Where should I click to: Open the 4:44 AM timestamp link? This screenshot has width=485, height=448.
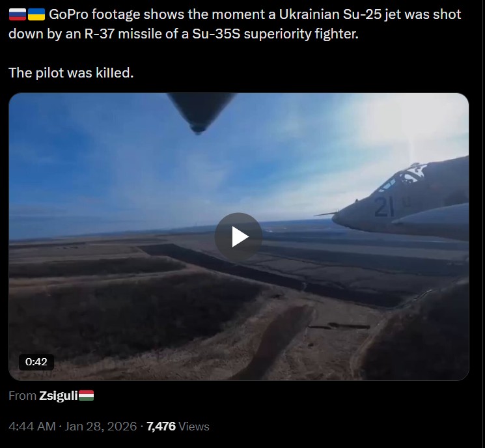32,427
